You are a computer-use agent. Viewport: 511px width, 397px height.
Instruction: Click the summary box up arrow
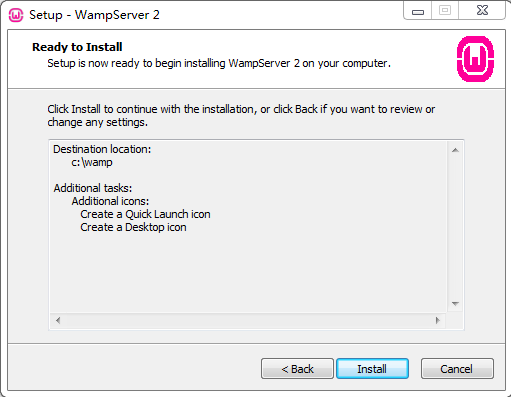pos(455,150)
